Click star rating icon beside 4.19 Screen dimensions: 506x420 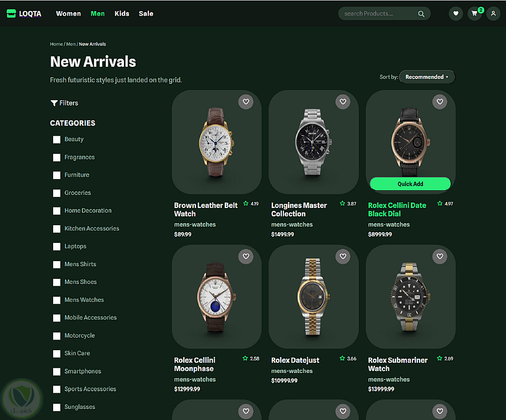[245, 203]
